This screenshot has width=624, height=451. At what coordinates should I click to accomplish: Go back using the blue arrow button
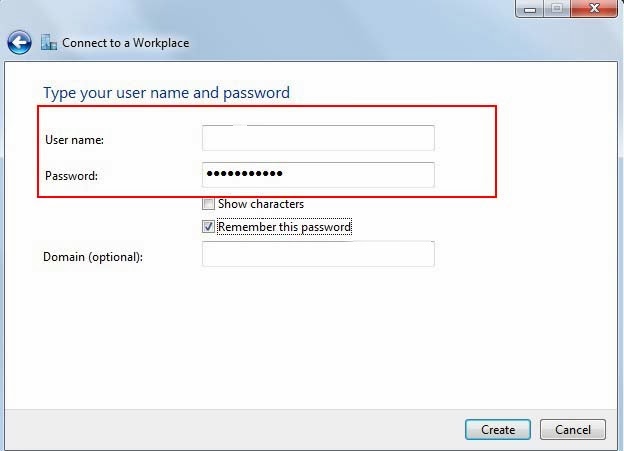19,42
